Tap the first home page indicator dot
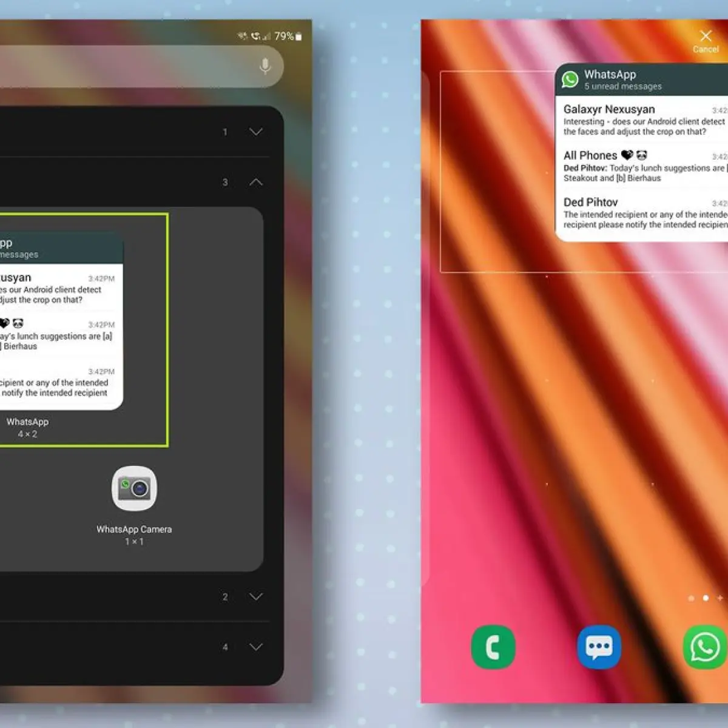Screen dimensions: 728x728 (x=691, y=598)
